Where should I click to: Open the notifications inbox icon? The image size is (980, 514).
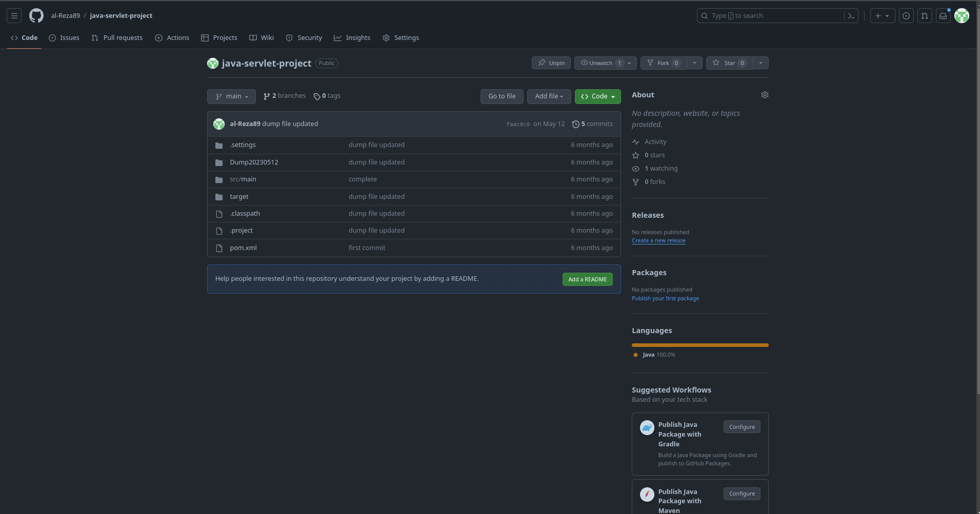[x=943, y=16]
